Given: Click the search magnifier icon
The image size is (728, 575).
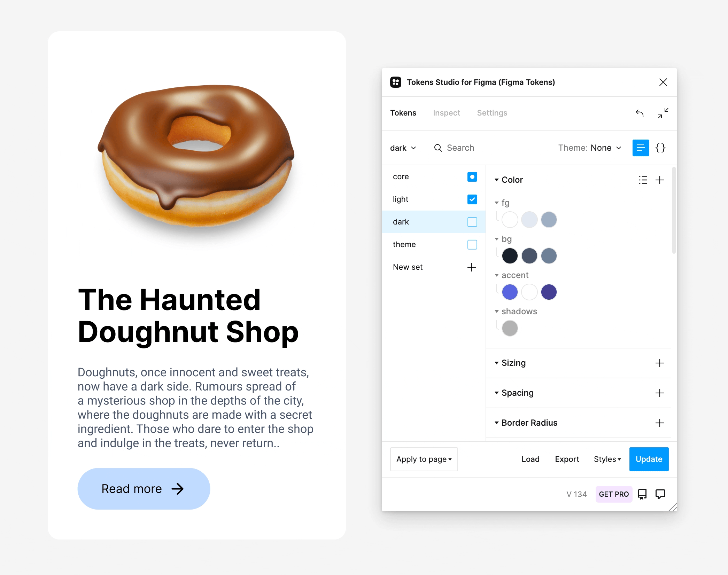Looking at the screenshot, I should (438, 148).
